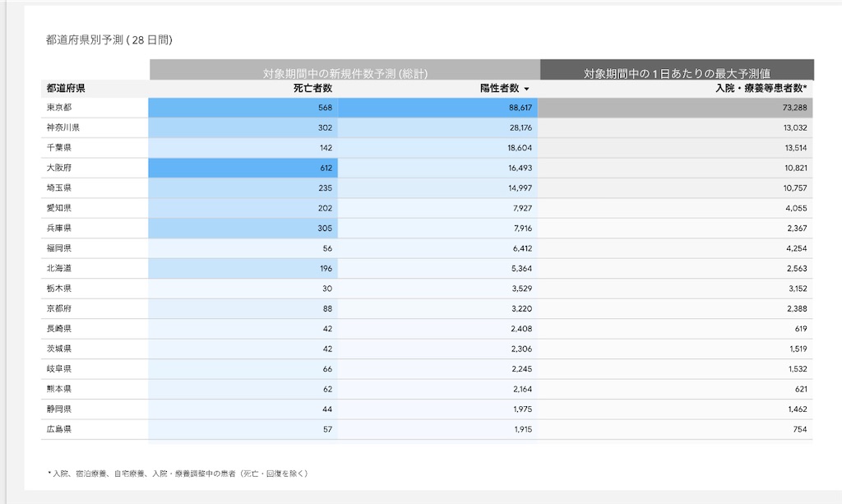The height and width of the screenshot is (504, 842).
Task: Select the 福岡県 row label
Action: click(59, 248)
